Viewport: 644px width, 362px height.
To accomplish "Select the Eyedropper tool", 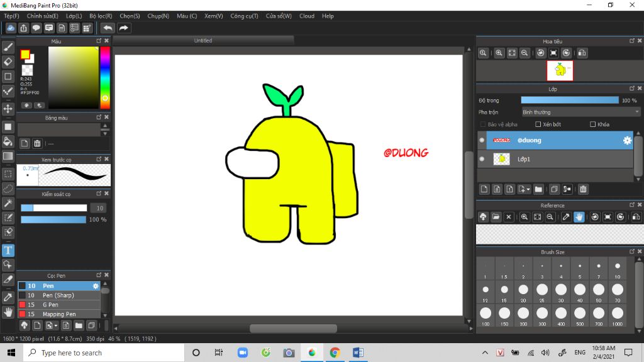I will [x=8, y=297].
